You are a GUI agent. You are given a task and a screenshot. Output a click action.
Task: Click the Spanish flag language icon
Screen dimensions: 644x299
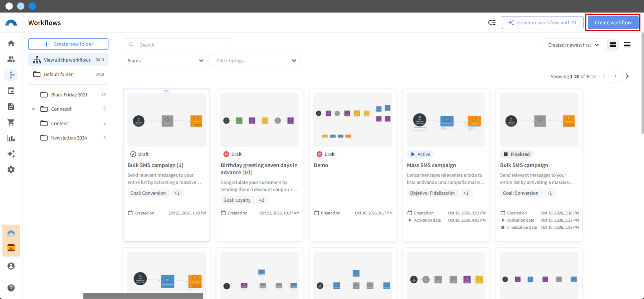pyautogui.click(x=11, y=248)
